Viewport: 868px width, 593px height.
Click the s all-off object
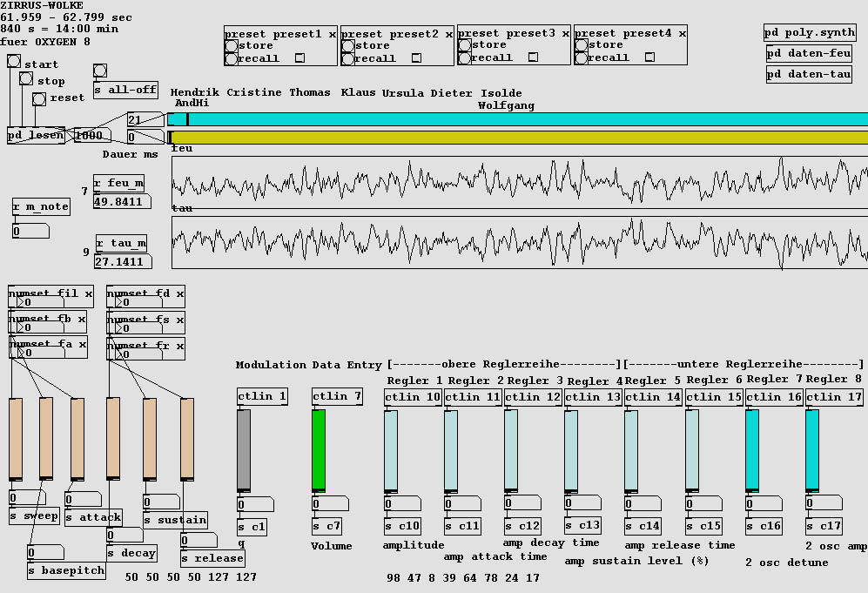[125, 90]
